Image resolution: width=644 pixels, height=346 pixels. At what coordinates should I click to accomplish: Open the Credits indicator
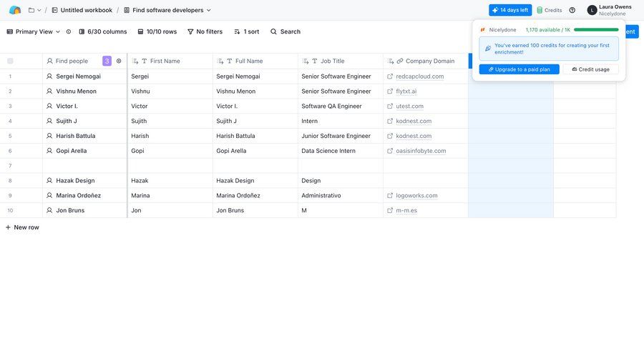(549, 10)
